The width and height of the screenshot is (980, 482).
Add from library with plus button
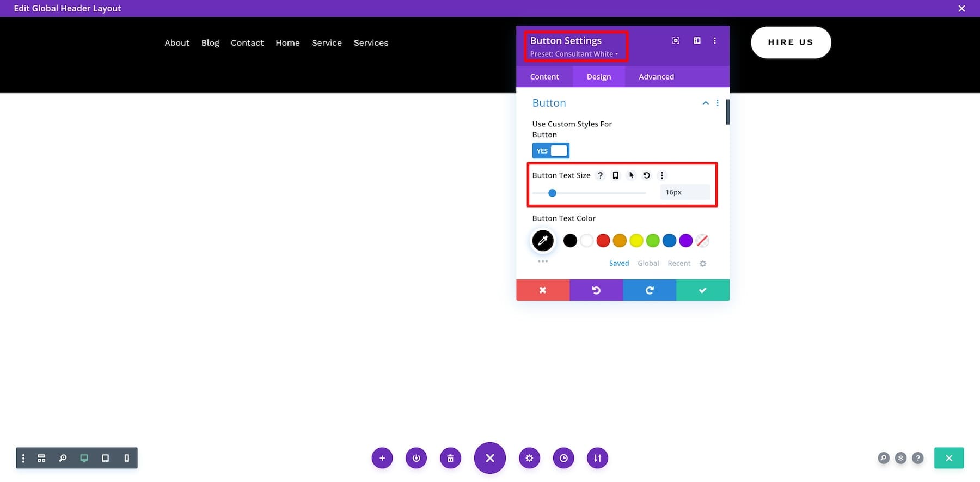point(382,458)
